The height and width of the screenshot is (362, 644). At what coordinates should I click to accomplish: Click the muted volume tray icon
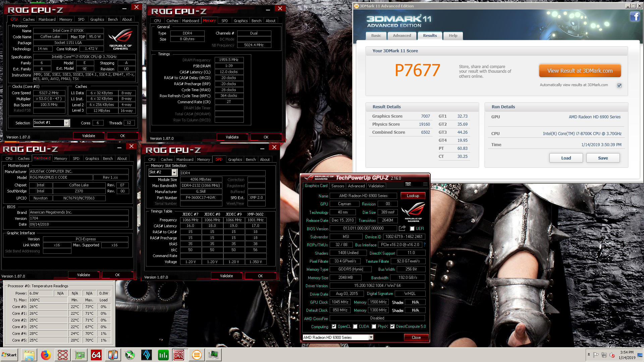tap(612, 355)
